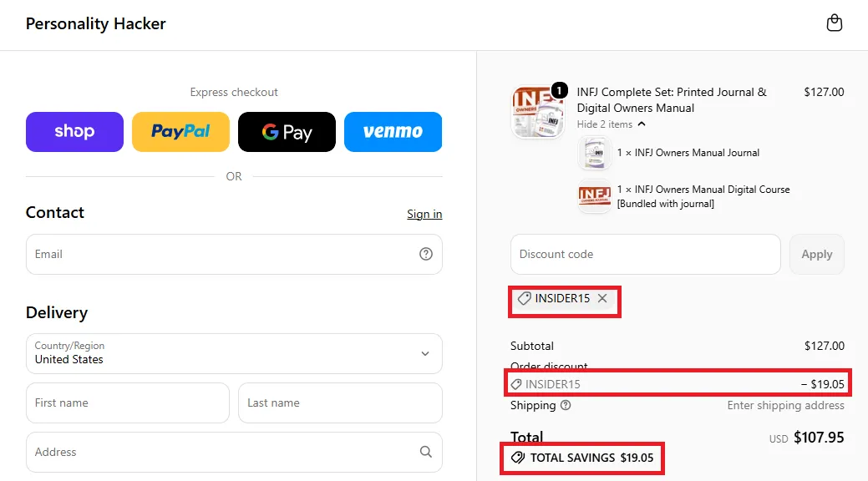The height and width of the screenshot is (481, 868).
Task: Choose PayPal express checkout
Action: (x=180, y=132)
